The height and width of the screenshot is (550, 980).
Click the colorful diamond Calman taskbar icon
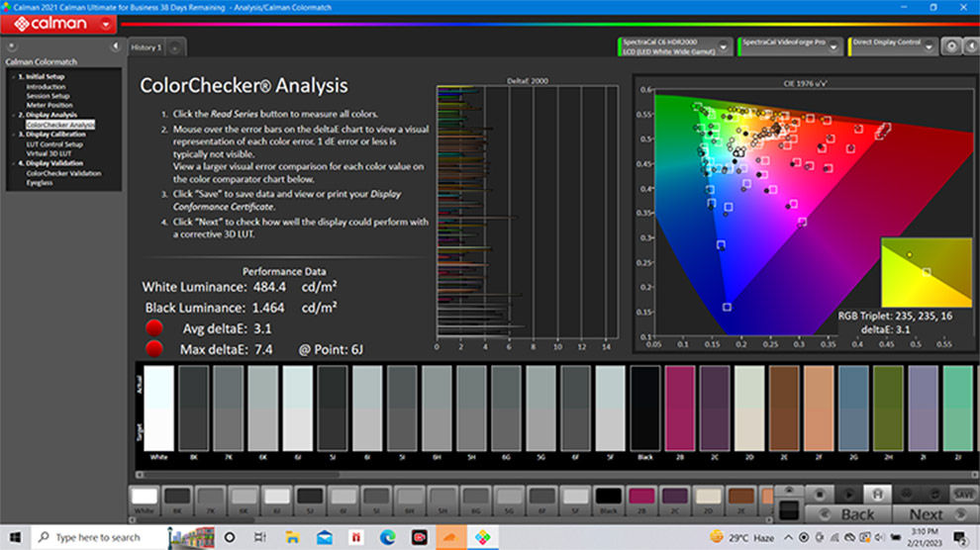482,537
